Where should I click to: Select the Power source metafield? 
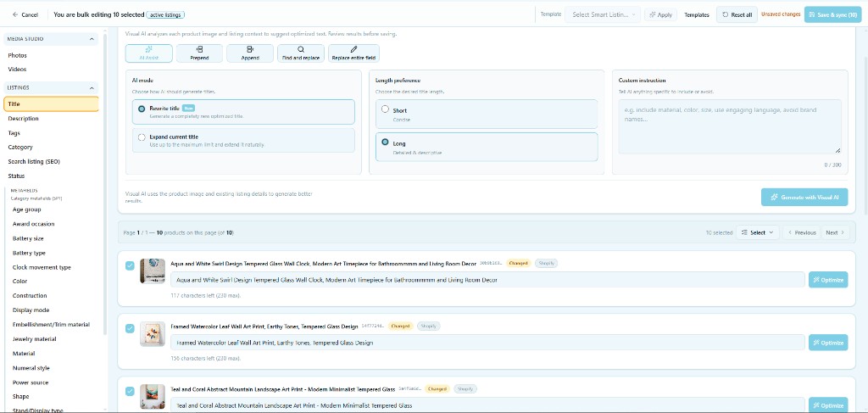click(30, 382)
